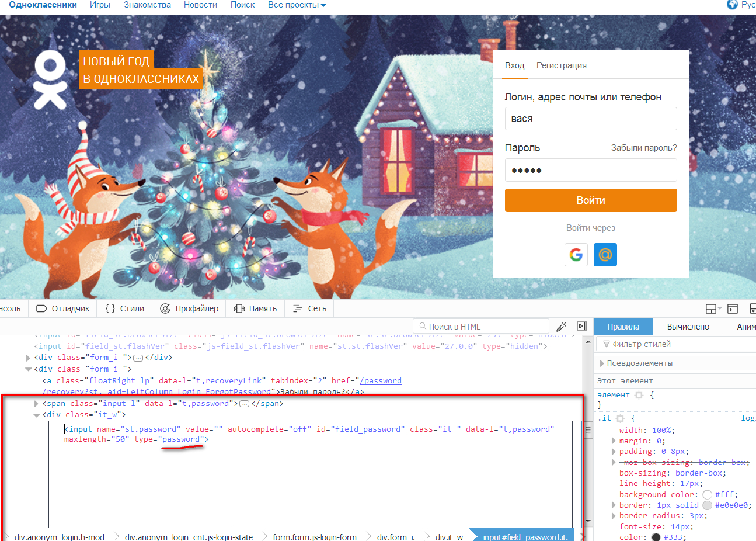756x541 pixels.
Task: Toggle the inspector sidebar pane icon
Action: point(582,326)
